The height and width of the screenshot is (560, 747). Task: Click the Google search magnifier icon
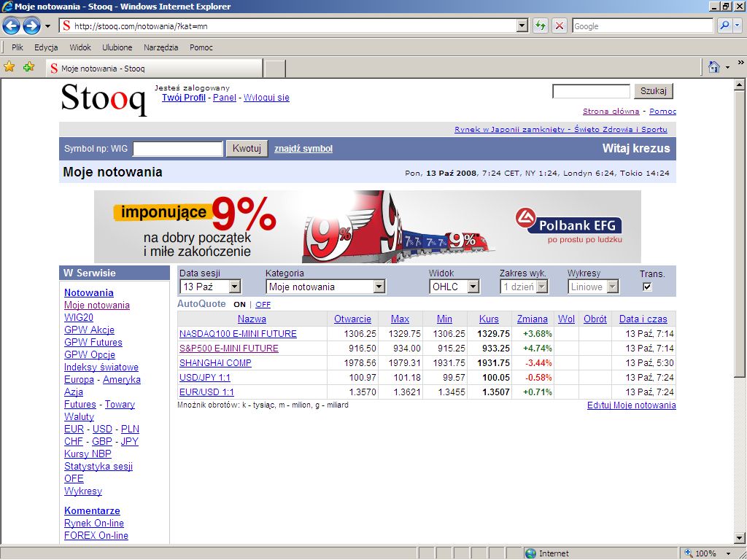(724, 26)
